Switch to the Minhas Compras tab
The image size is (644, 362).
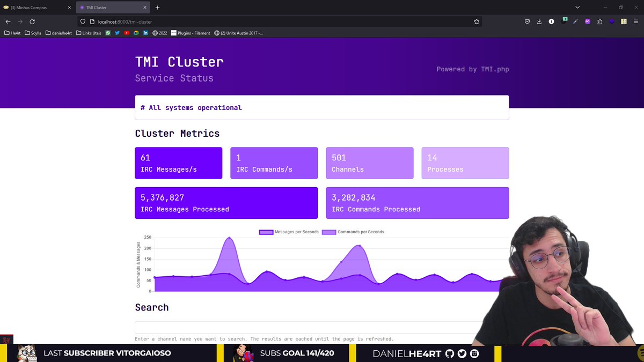[37, 8]
